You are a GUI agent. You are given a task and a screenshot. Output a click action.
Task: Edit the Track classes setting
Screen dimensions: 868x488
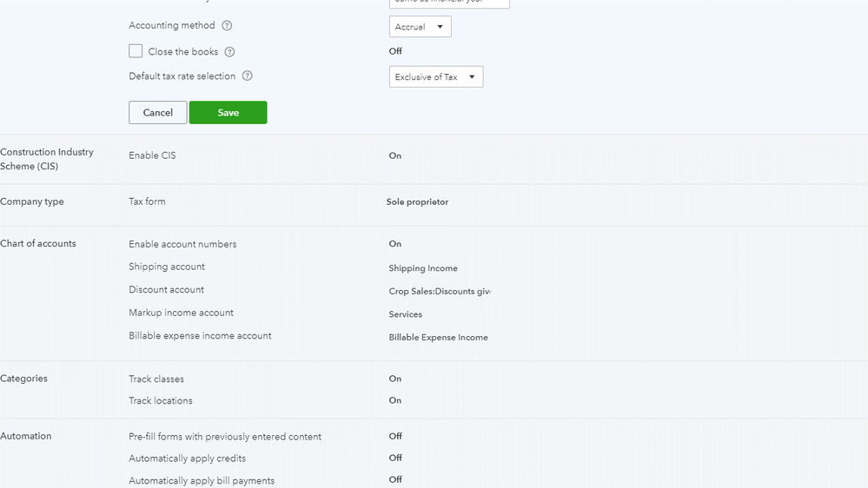point(156,379)
